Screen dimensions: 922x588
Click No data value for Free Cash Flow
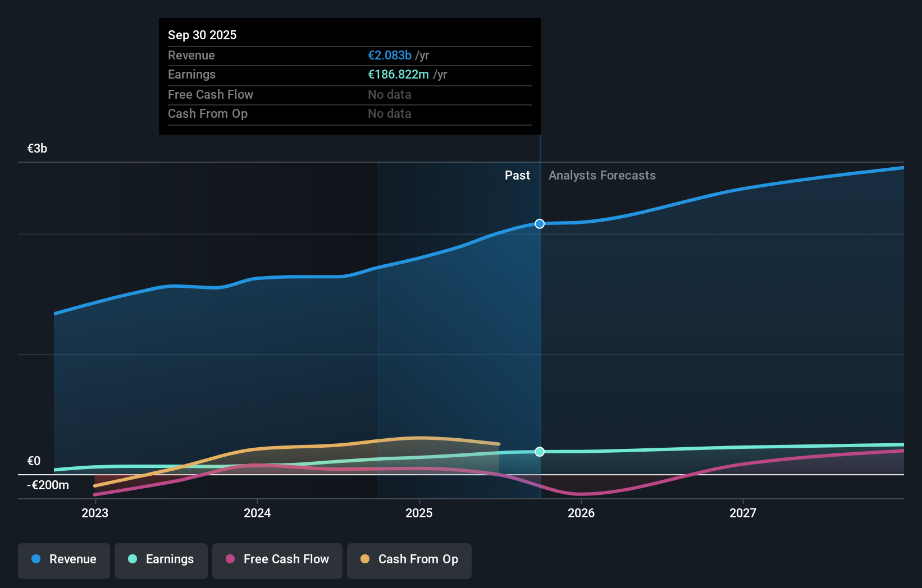(390, 95)
